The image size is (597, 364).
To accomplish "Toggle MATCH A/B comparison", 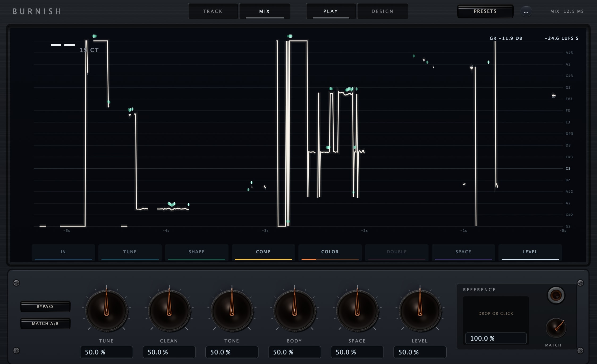I will click(x=45, y=324).
